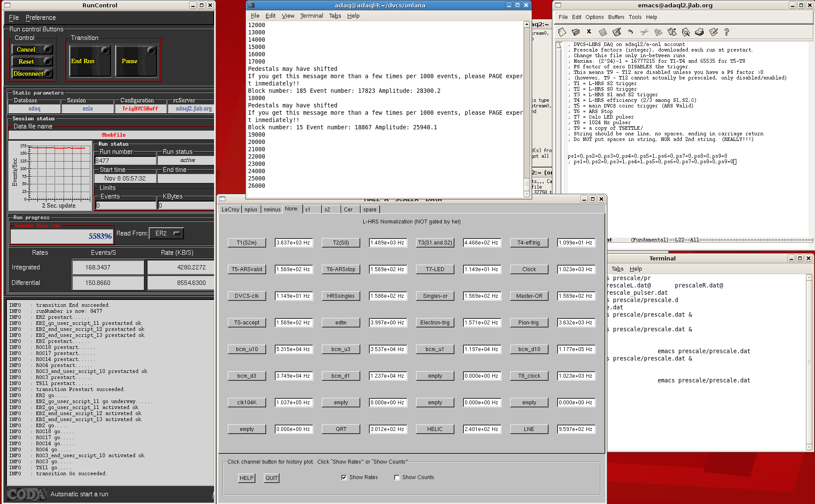Click the emacs print icon
The height and width of the screenshot is (504, 815).
(x=699, y=32)
